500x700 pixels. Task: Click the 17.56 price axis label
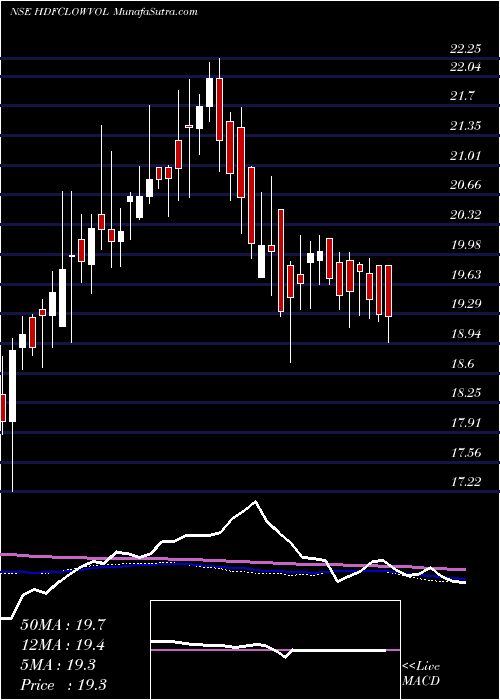pos(466,453)
